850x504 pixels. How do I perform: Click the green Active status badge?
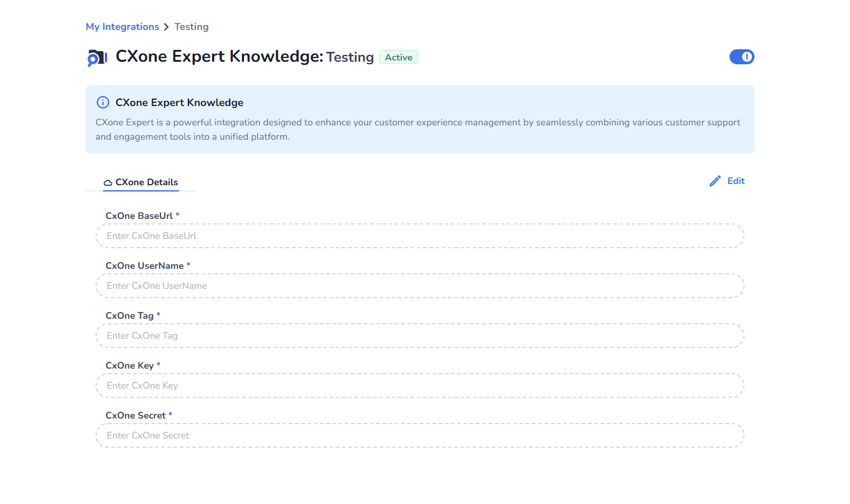[398, 57]
